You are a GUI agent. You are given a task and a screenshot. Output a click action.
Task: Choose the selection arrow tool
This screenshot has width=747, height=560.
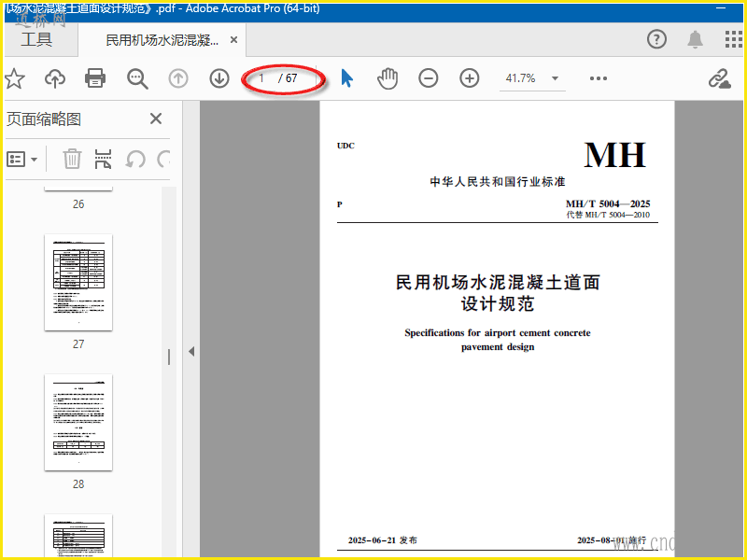pos(346,78)
